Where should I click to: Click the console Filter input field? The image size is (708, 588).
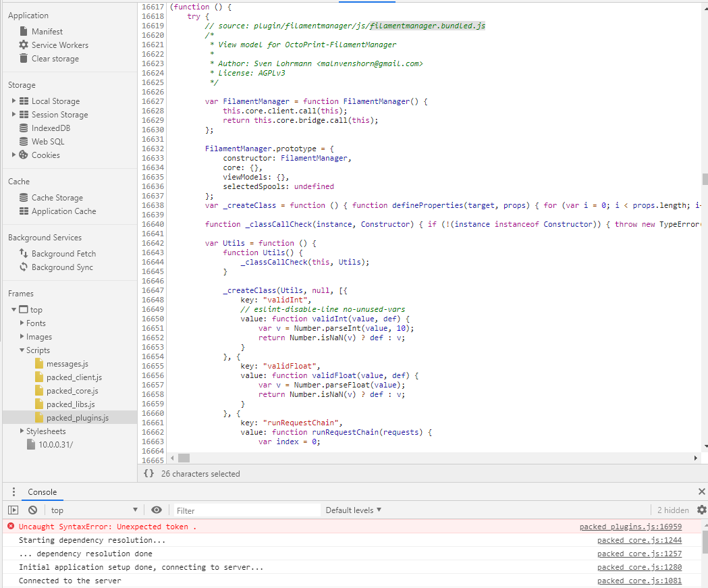coord(247,510)
